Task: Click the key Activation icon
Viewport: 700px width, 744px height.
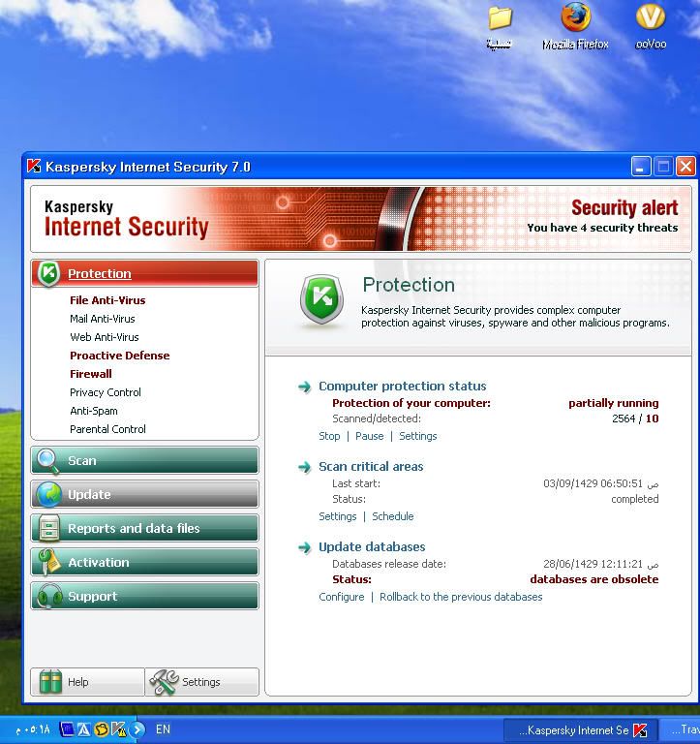Action: [x=49, y=562]
